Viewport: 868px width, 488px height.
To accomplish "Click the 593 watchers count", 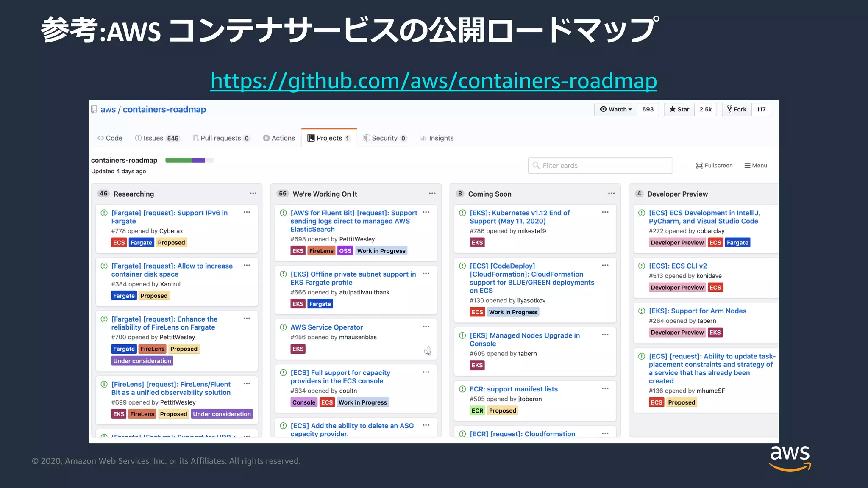I will pos(648,109).
